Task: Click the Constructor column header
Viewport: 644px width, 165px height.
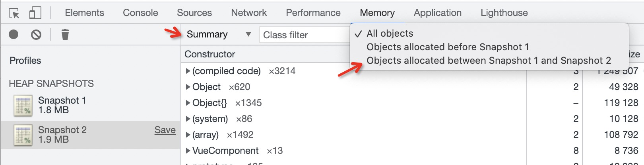Action: 210,54
